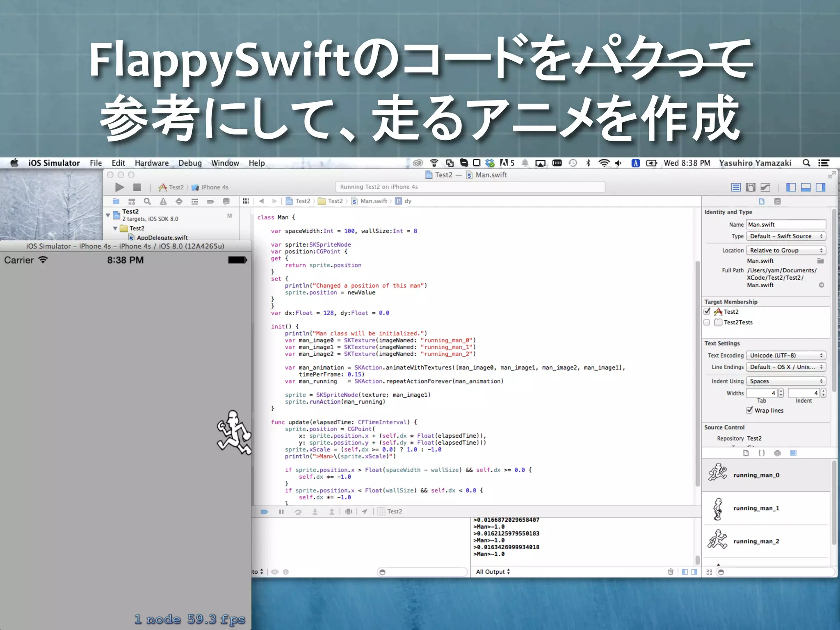Select the running_man_1 media item
The image size is (840, 630).
click(x=766, y=508)
